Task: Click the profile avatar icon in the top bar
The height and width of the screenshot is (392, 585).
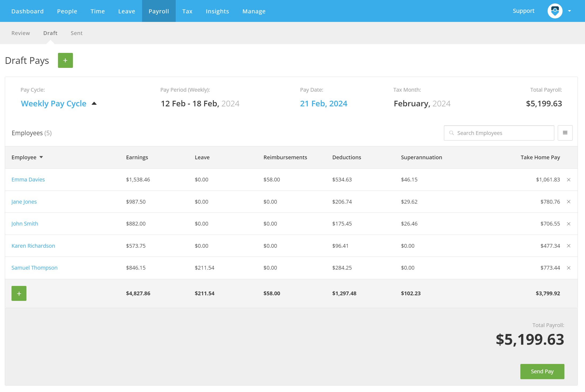Action: 555,11
